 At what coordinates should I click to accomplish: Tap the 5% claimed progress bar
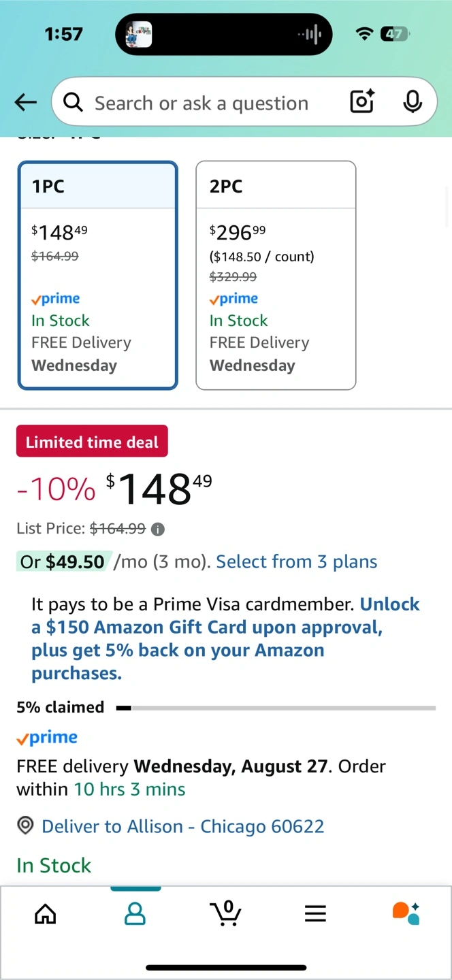click(276, 708)
